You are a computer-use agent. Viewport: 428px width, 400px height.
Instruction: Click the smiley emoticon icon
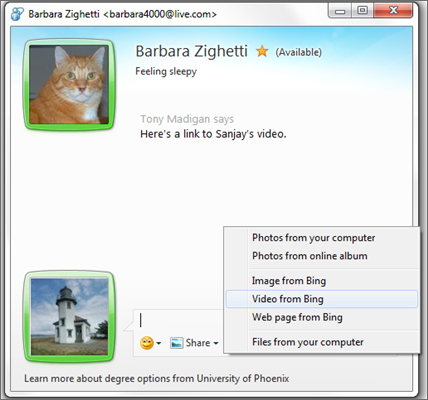(x=147, y=343)
